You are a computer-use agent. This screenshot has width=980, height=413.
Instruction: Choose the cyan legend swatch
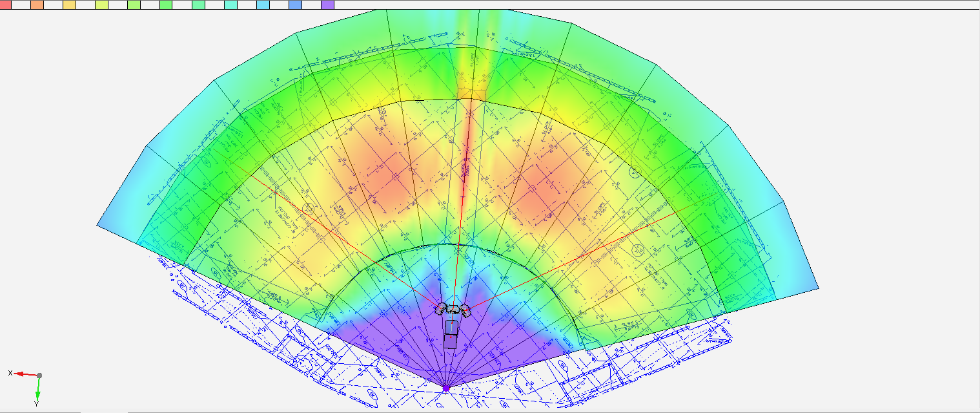click(x=230, y=5)
